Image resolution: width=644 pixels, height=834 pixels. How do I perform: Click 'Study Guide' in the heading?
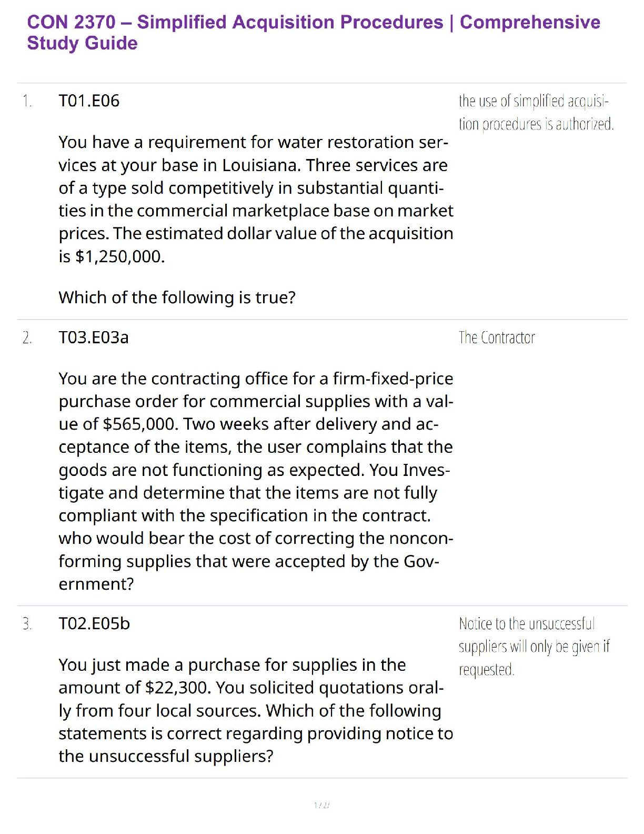click(x=82, y=43)
